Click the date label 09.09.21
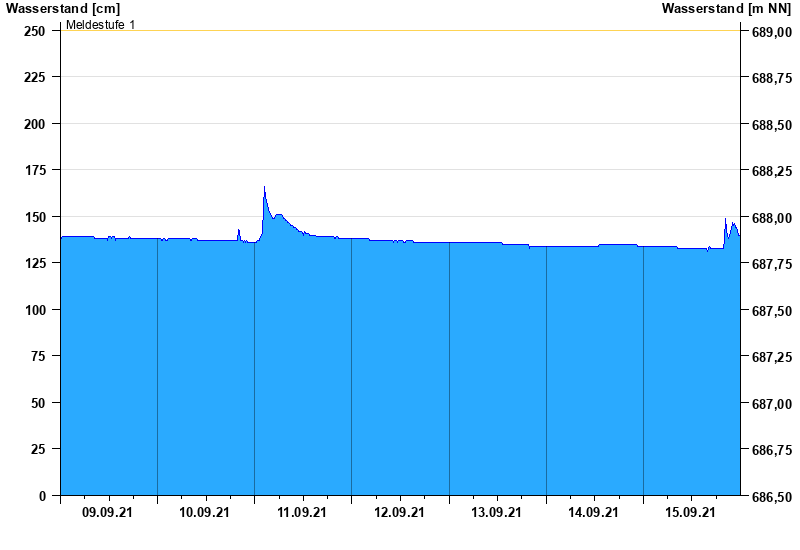Screen dimensions: 800x550 [107, 512]
